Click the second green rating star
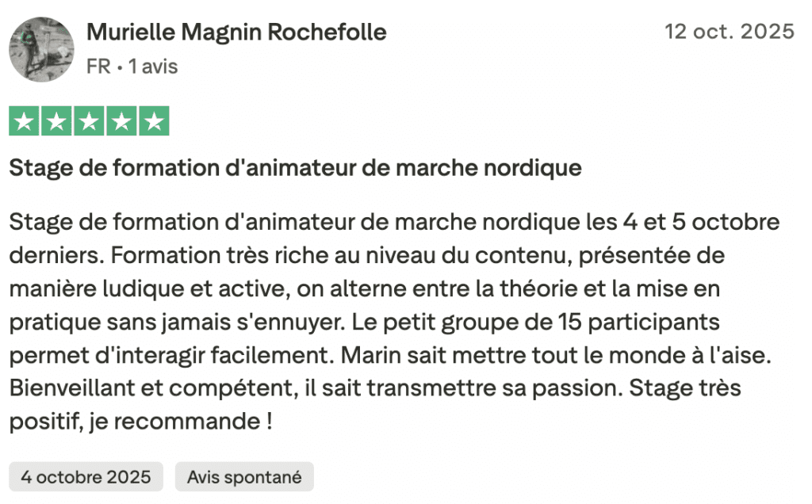 [x=57, y=121]
